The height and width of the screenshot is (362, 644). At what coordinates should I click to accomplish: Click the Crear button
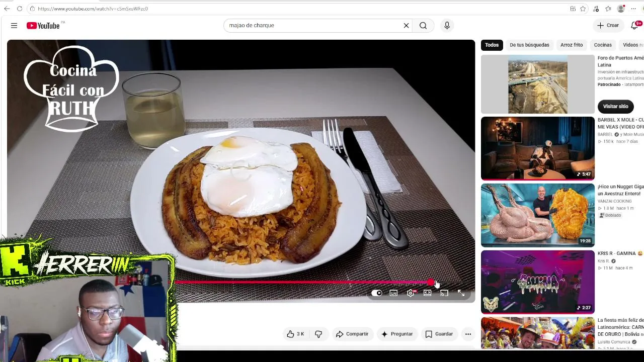608,25
